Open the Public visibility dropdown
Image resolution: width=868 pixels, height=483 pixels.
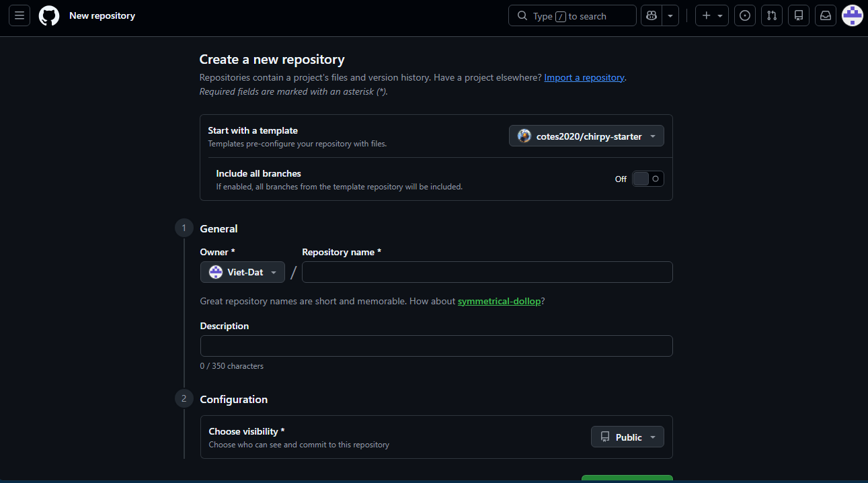[x=627, y=437]
